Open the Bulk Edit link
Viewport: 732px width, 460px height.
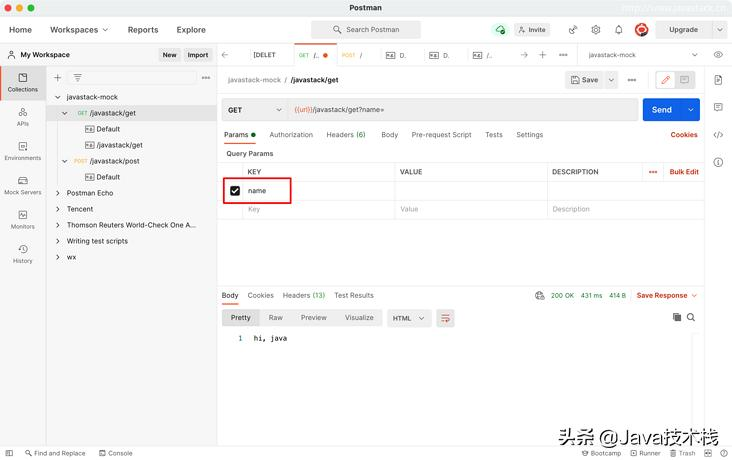tap(684, 172)
